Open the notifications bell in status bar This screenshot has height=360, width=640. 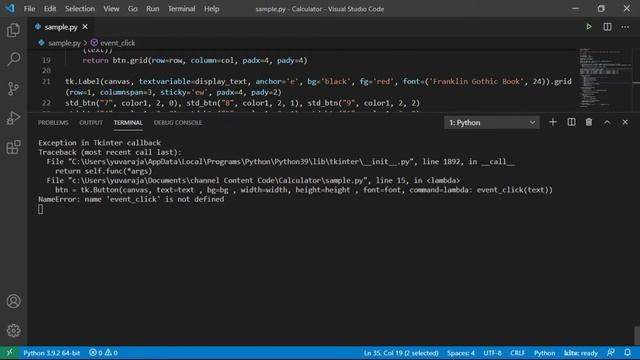(627, 353)
